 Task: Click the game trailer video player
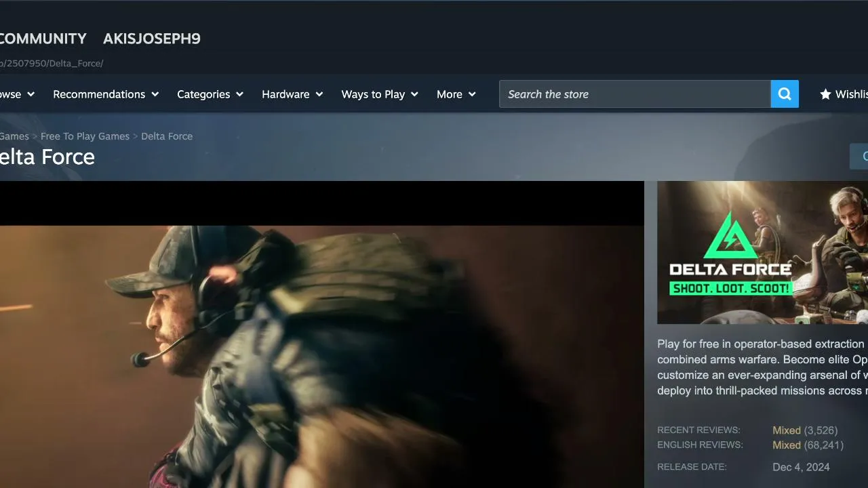[x=322, y=334]
